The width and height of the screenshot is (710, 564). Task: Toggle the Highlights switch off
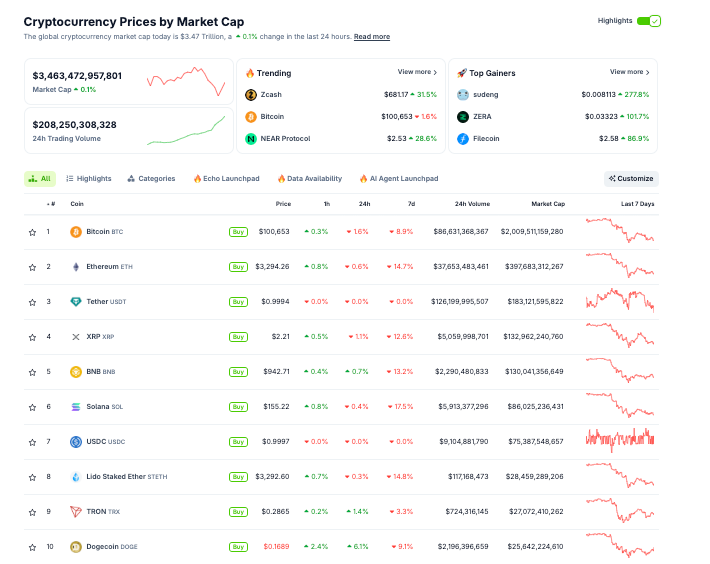click(x=649, y=20)
